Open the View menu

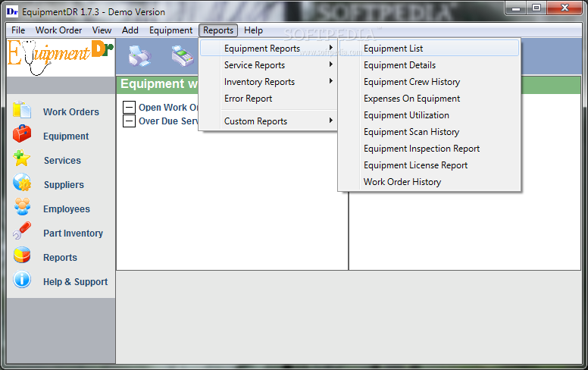(x=102, y=30)
